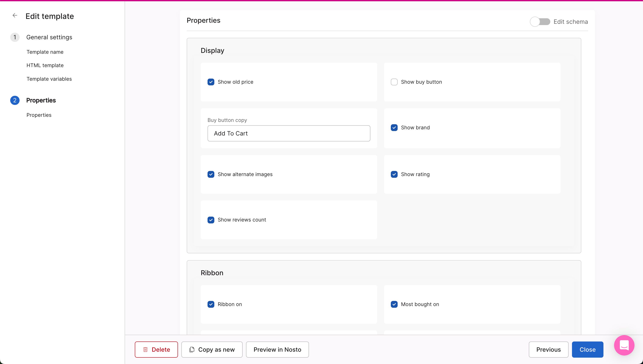Enable the Show buy button checkbox
The image size is (643, 364).
click(x=394, y=82)
